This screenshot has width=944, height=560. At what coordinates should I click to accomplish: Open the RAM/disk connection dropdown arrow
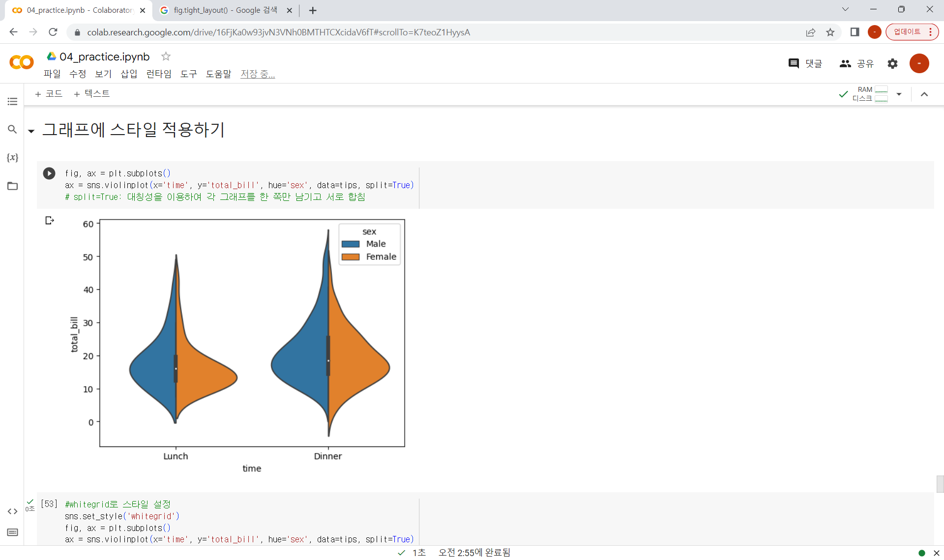pyautogui.click(x=899, y=94)
